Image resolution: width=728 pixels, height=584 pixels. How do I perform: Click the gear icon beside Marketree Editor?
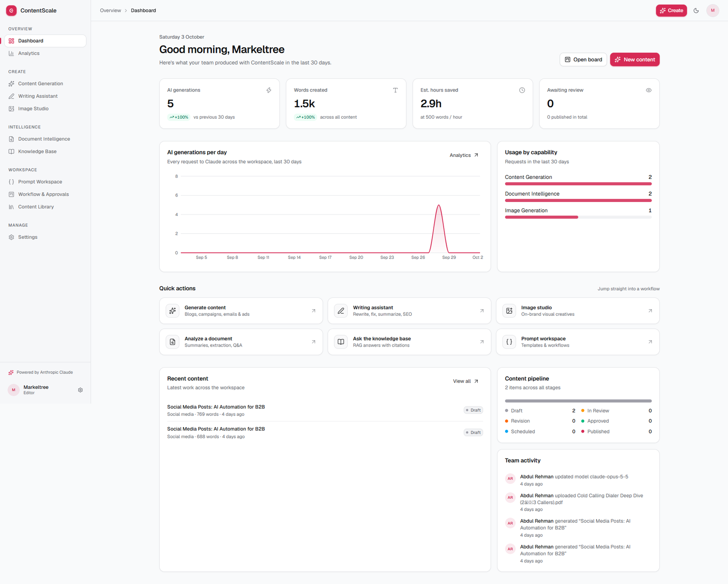coord(81,390)
